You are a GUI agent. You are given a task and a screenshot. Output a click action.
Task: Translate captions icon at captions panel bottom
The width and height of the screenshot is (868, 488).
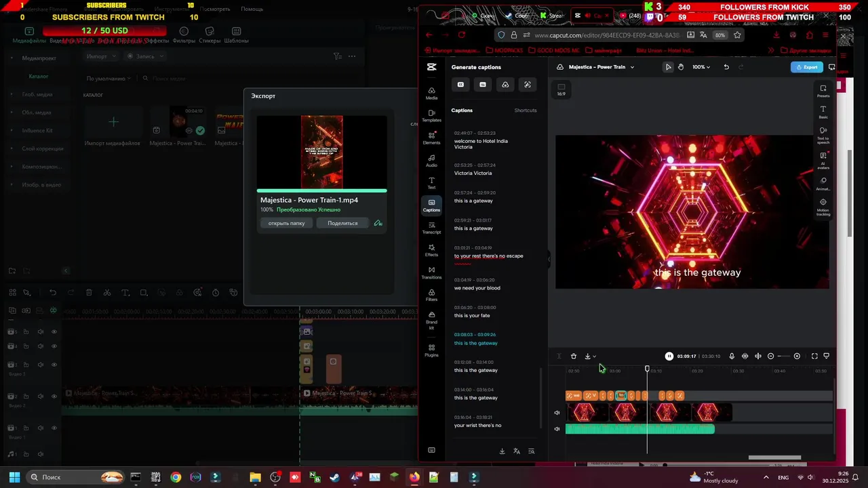[517, 451]
